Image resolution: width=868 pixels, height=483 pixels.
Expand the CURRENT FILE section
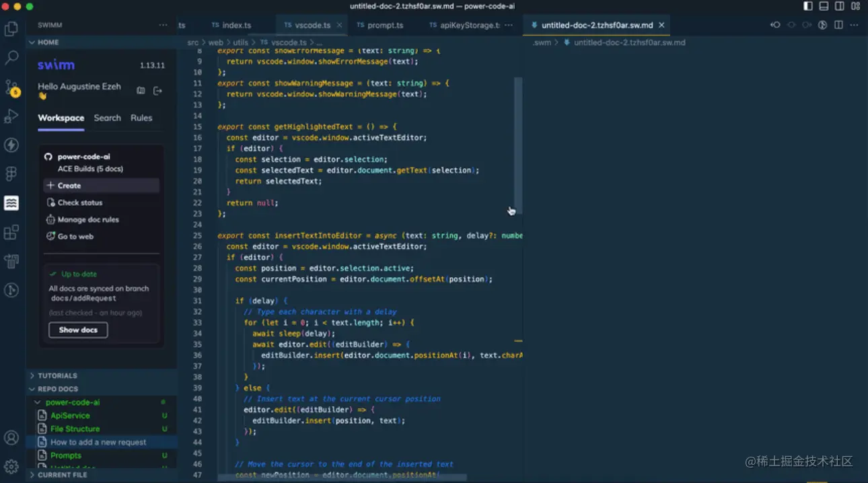[101, 475]
